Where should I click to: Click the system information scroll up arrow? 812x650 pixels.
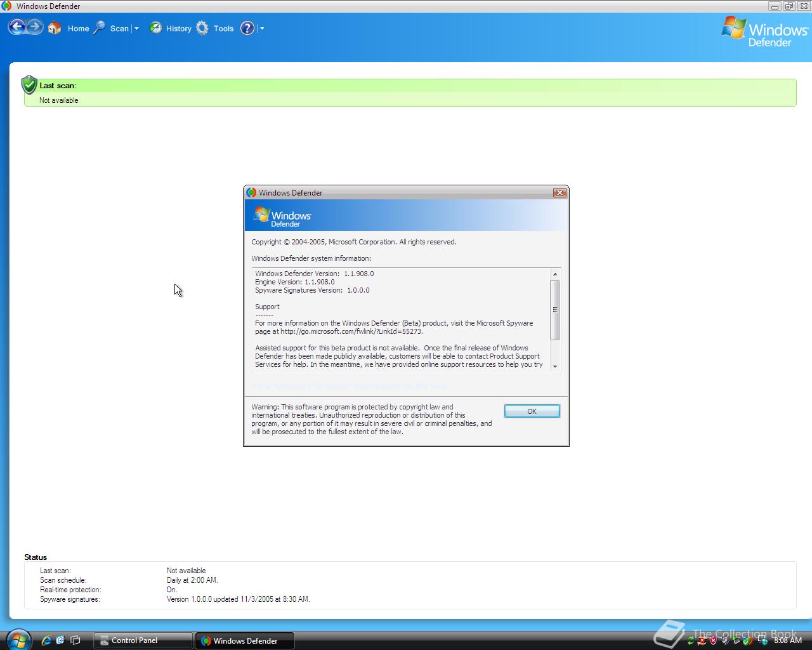555,274
